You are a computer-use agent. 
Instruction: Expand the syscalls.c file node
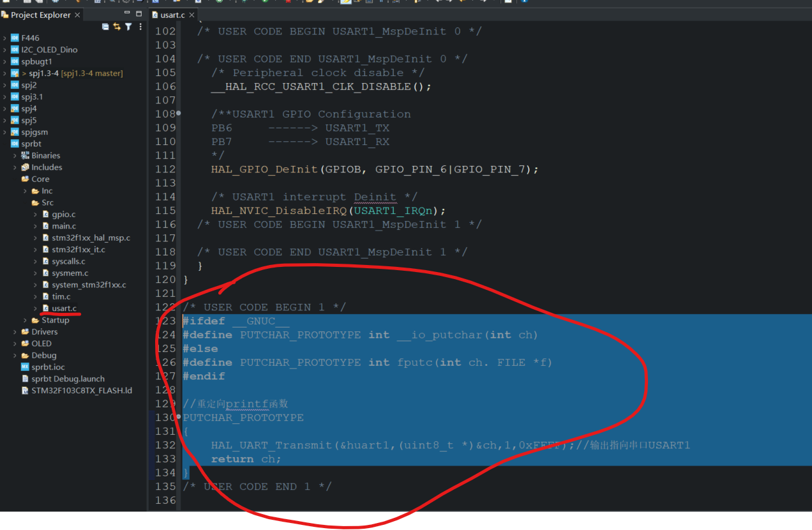(x=36, y=261)
